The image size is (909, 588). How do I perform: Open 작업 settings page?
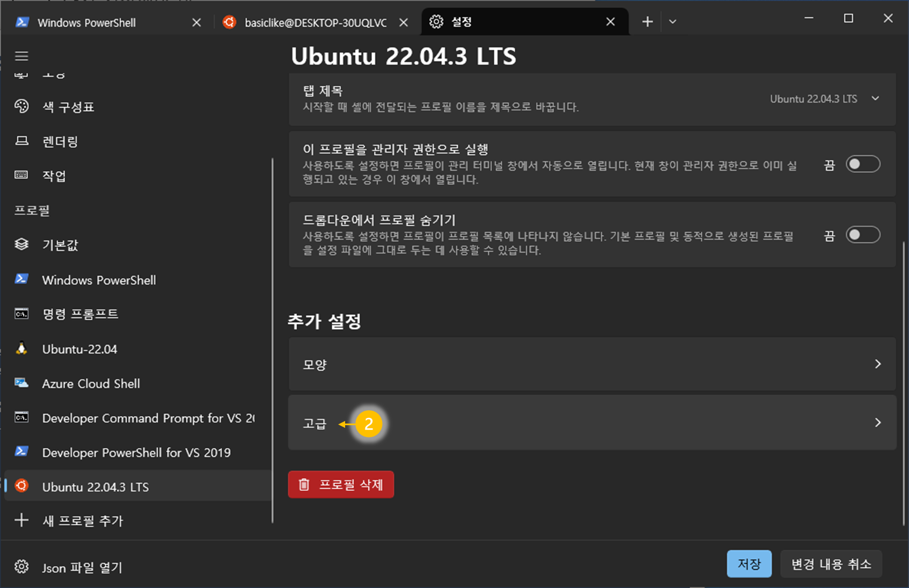pyautogui.click(x=137, y=176)
